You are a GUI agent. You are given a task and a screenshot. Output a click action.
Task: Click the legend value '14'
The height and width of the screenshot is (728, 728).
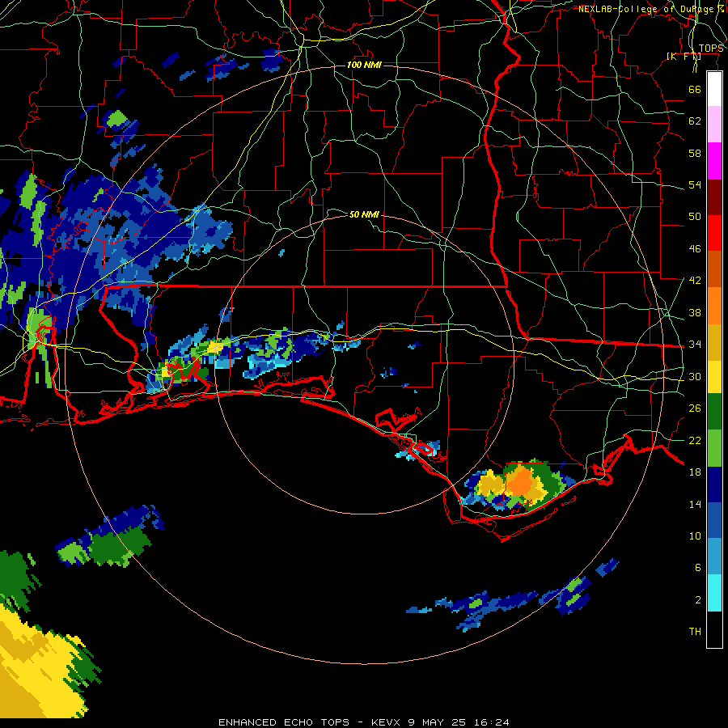click(x=695, y=504)
